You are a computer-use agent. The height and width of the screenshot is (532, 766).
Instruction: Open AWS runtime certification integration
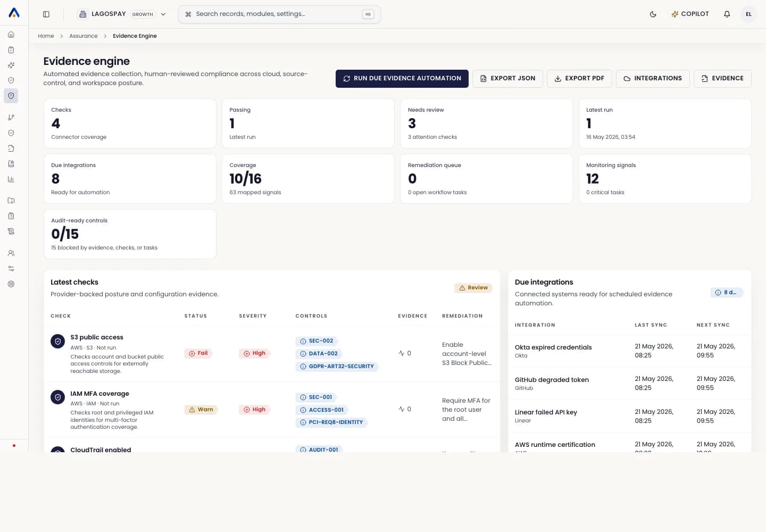pos(555,445)
